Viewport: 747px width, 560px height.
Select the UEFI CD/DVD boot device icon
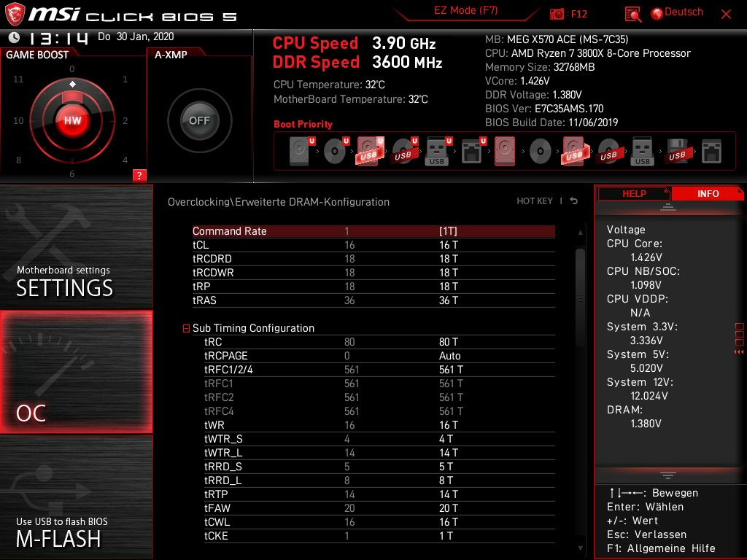click(x=336, y=151)
